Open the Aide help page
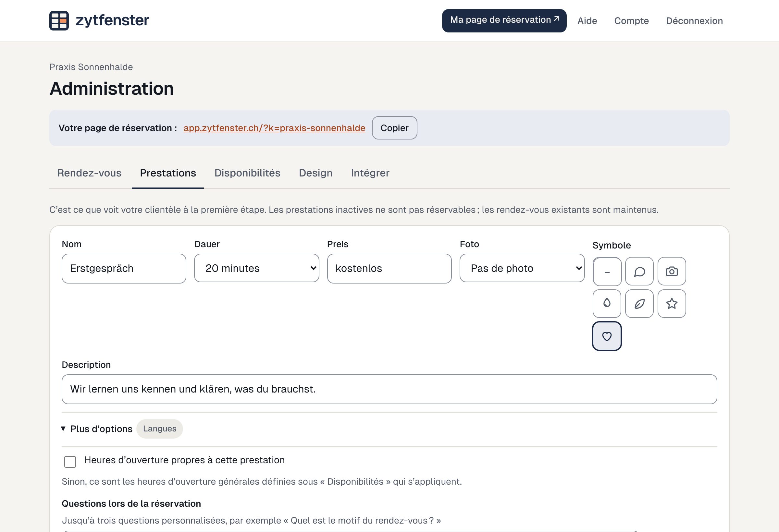Image resolution: width=779 pixels, height=532 pixels. (x=587, y=21)
